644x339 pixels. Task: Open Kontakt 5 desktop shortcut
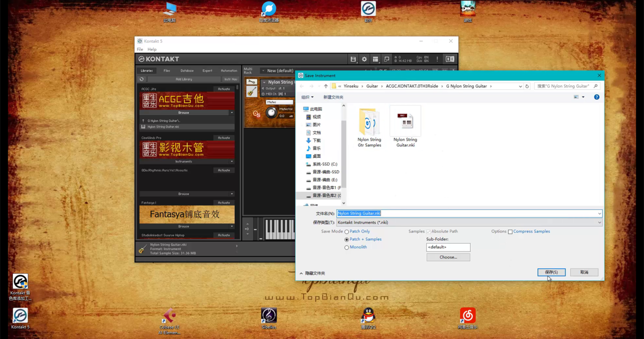tap(20, 319)
